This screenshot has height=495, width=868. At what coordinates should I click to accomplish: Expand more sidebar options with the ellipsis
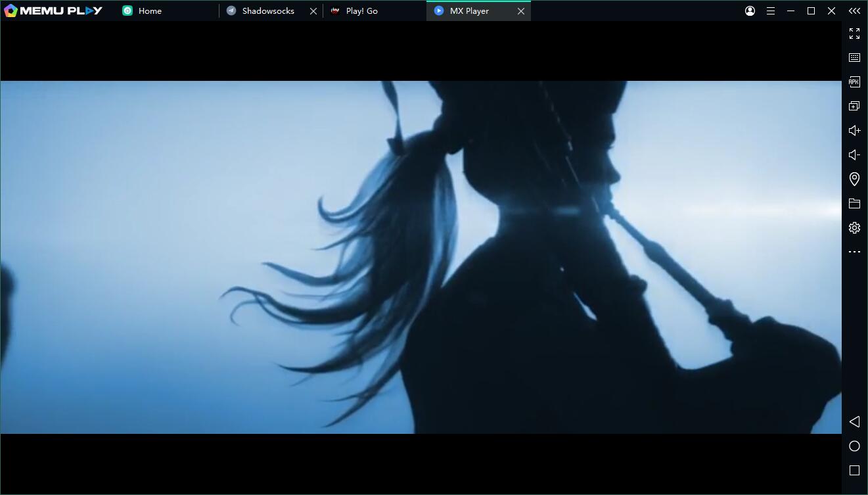click(854, 251)
